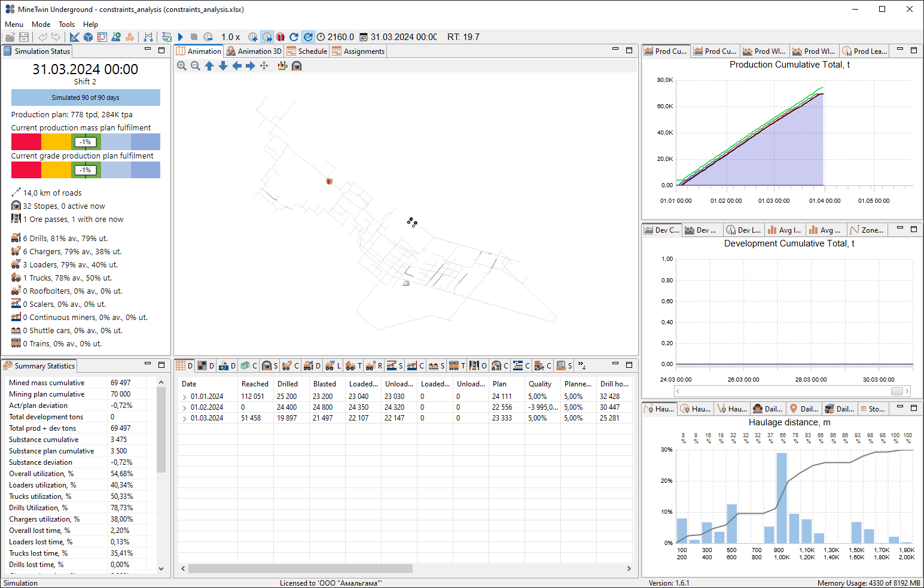Expand the 01.03.2024 table row
This screenshot has width=924, height=588.
tap(184, 418)
